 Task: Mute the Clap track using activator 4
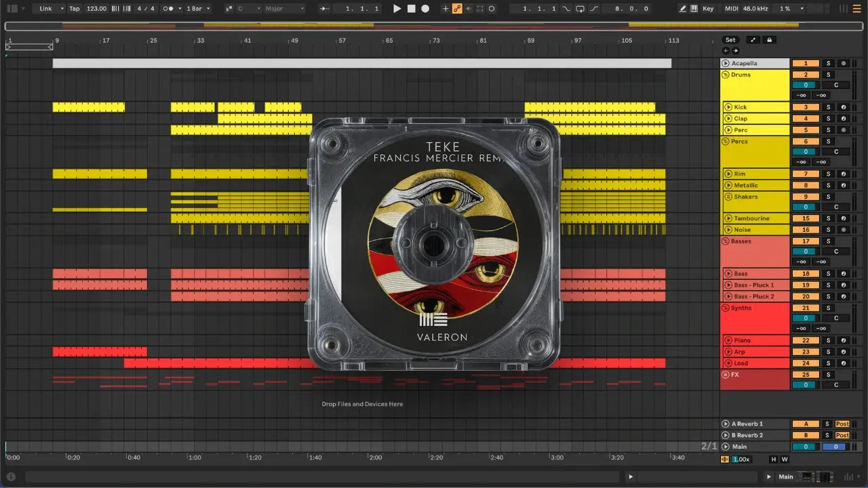[x=806, y=119]
